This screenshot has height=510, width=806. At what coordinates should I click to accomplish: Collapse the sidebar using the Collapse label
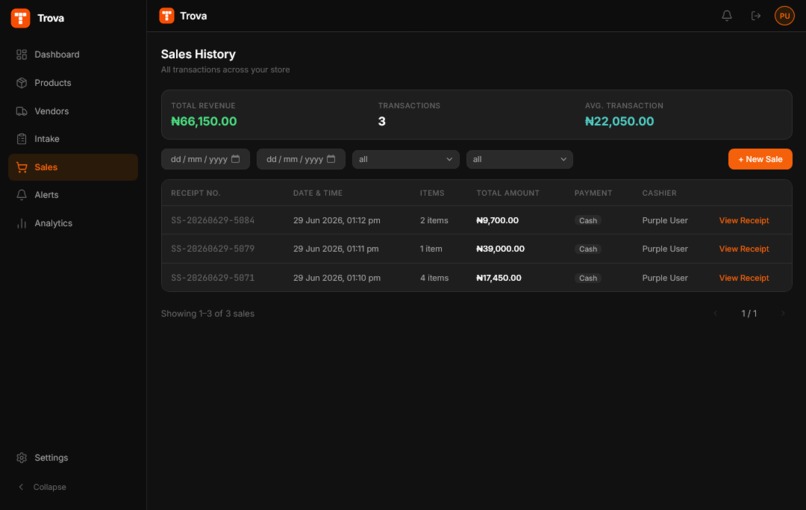click(x=50, y=487)
